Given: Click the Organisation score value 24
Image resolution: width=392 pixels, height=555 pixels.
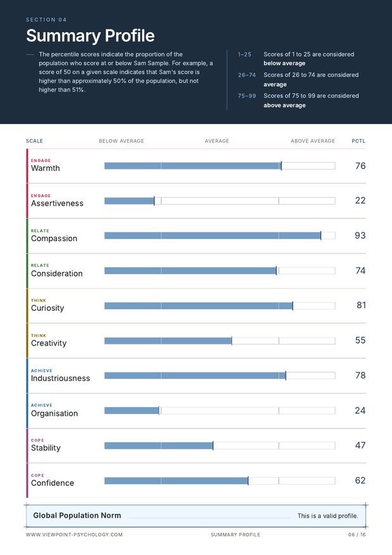Looking at the screenshot, I should point(360,411).
